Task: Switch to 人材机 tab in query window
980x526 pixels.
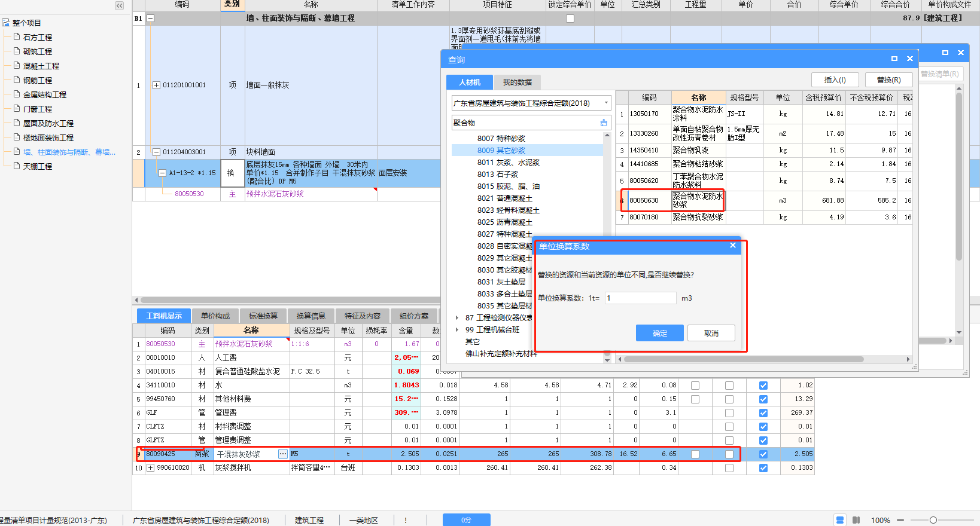Action: [x=470, y=82]
